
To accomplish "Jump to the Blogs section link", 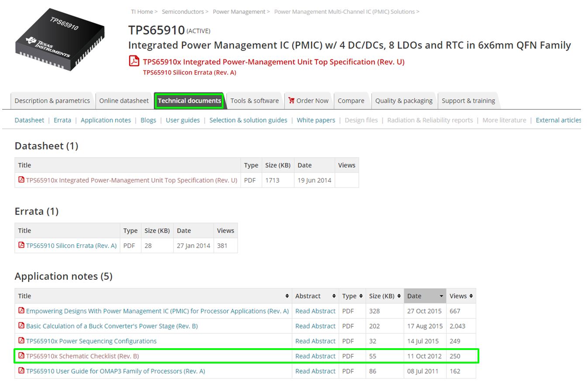I will (148, 120).
